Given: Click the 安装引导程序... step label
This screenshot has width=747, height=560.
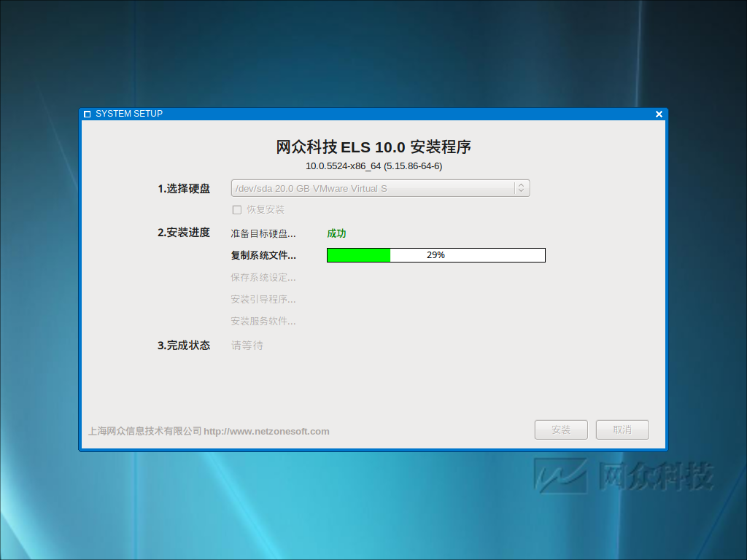Looking at the screenshot, I should tap(263, 299).
